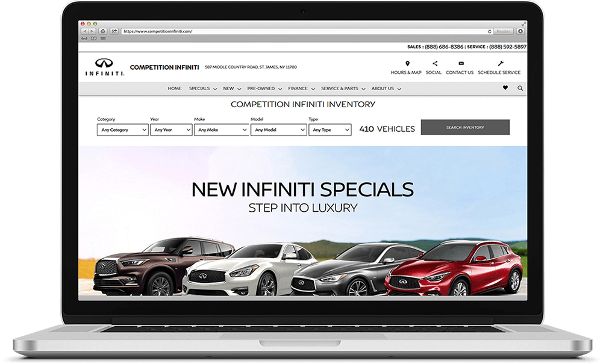Image resolution: width=603 pixels, height=364 pixels.
Task: Go back using the browser back arrow
Action: click(x=85, y=31)
